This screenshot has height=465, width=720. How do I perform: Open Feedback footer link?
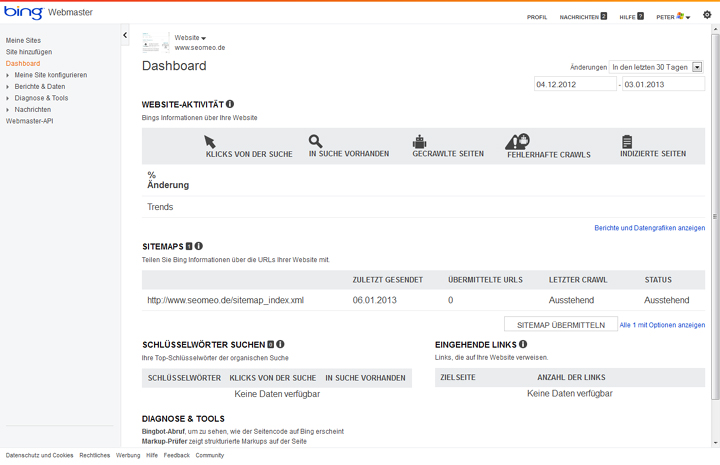click(177, 455)
